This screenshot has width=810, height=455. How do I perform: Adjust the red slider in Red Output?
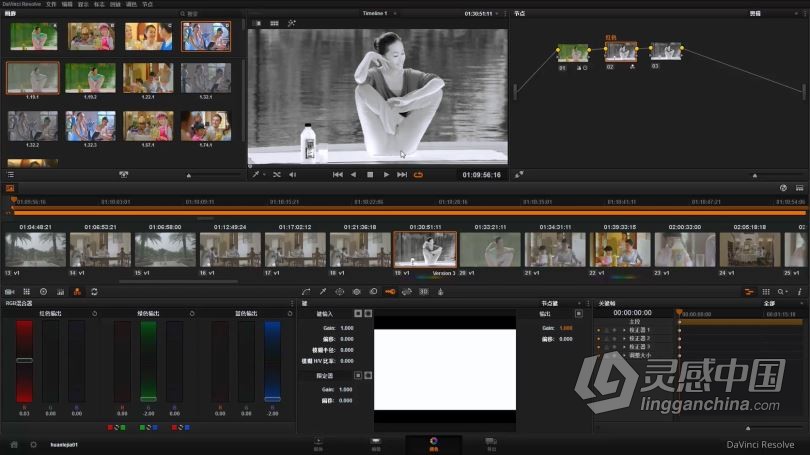24,360
